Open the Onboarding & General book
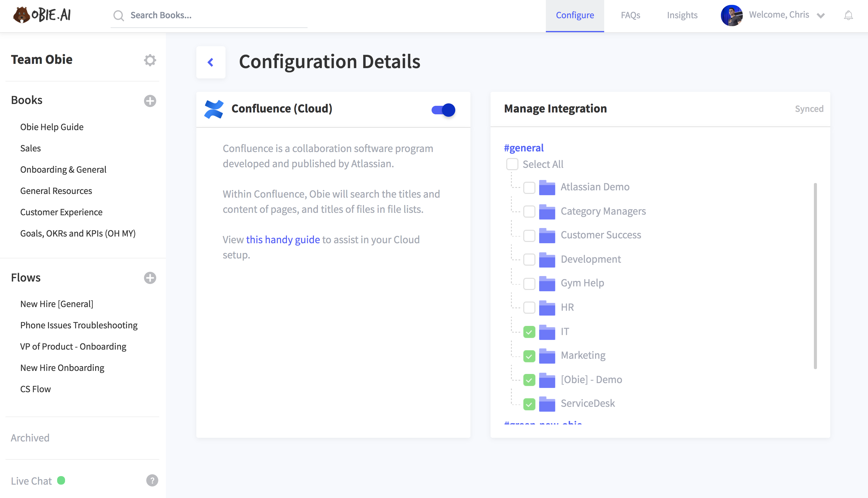 [x=63, y=169]
